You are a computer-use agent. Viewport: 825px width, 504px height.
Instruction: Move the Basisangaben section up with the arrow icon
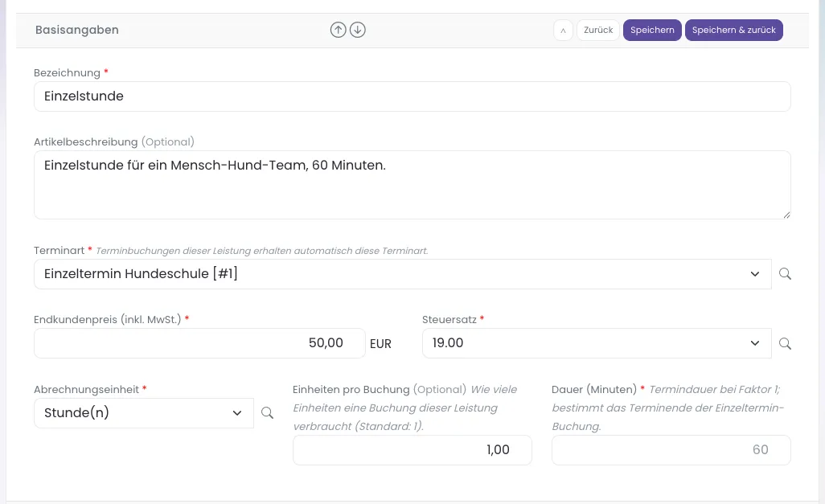(339, 30)
